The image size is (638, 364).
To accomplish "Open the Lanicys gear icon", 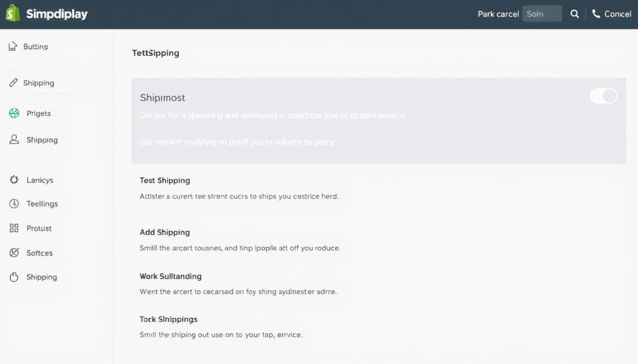I will tap(14, 180).
